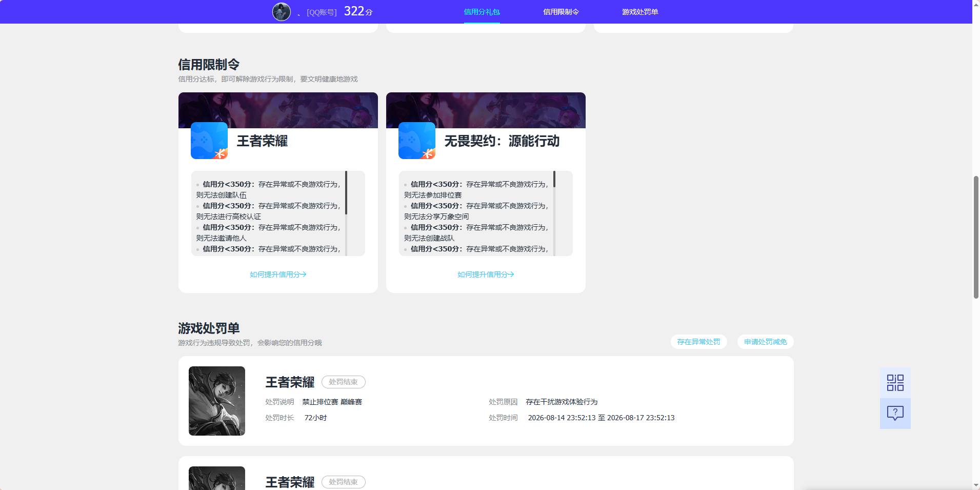Click the 王者荣耀 title in restriction card
Image resolution: width=980 pixels, height=490 pixels.
262,141
